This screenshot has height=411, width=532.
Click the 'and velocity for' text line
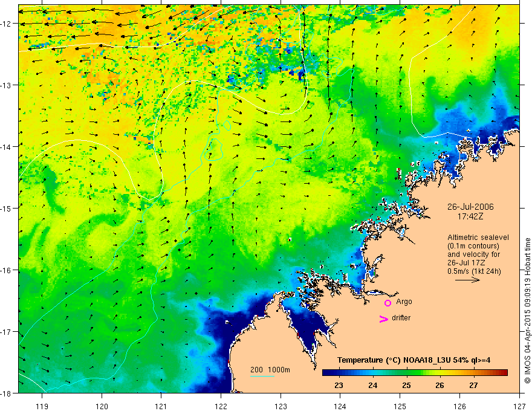473,254
